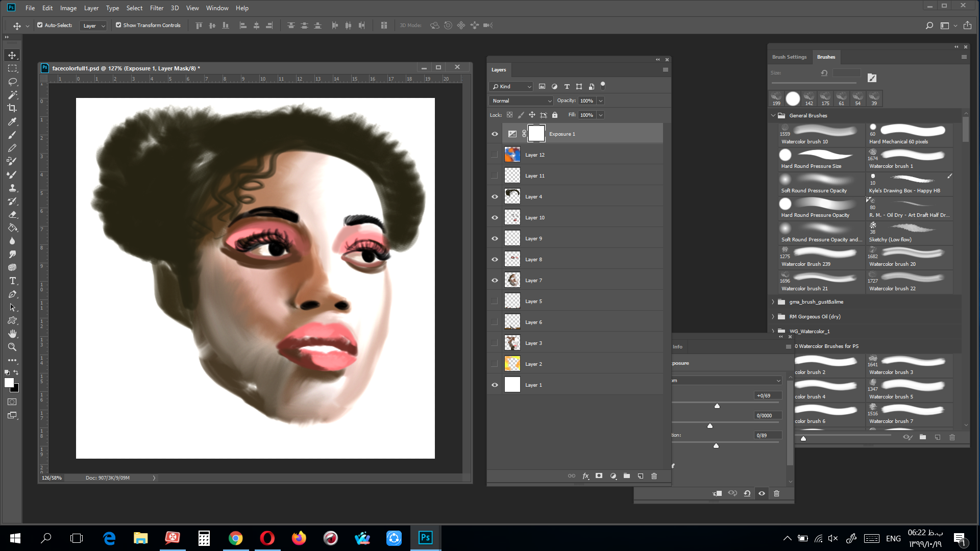Viewport: 980px width, 551px height.
Task: Open the Window menu
Action: coord(217,8)
